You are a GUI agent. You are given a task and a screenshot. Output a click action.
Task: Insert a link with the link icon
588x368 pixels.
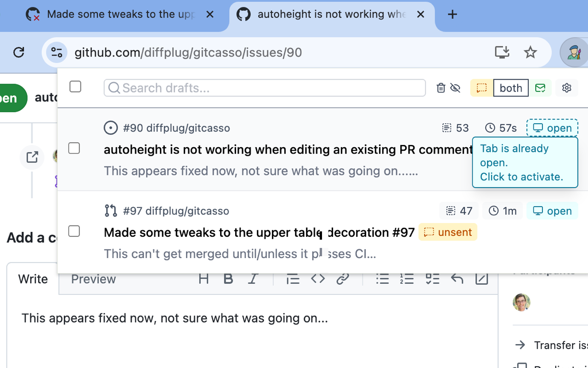coord(343,279)
